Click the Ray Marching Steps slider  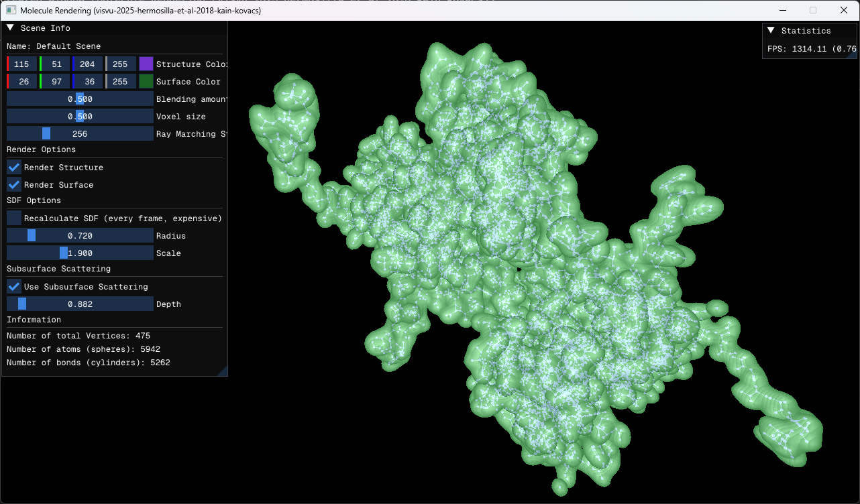point(80,134)
